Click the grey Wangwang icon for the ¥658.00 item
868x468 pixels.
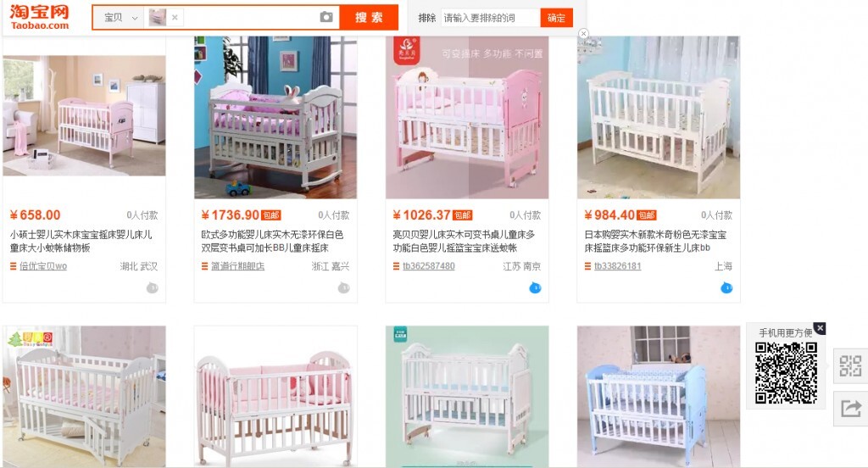tap(153, 287)
